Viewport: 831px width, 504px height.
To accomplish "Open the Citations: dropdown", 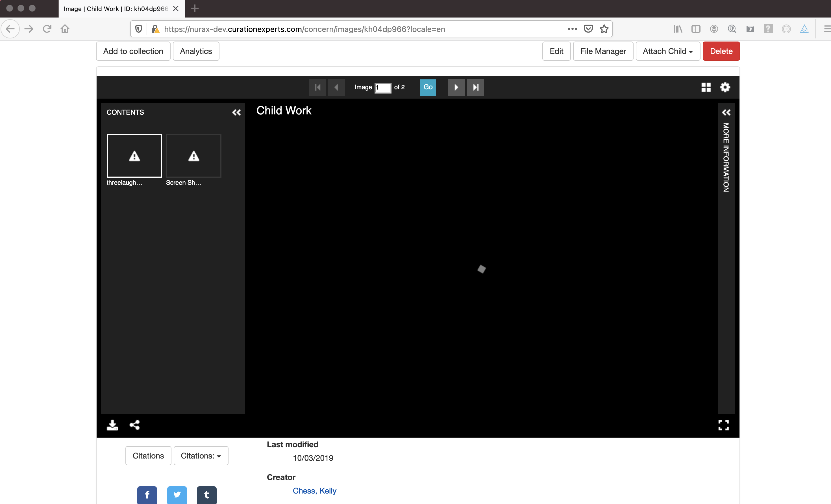I will point(201,456).
